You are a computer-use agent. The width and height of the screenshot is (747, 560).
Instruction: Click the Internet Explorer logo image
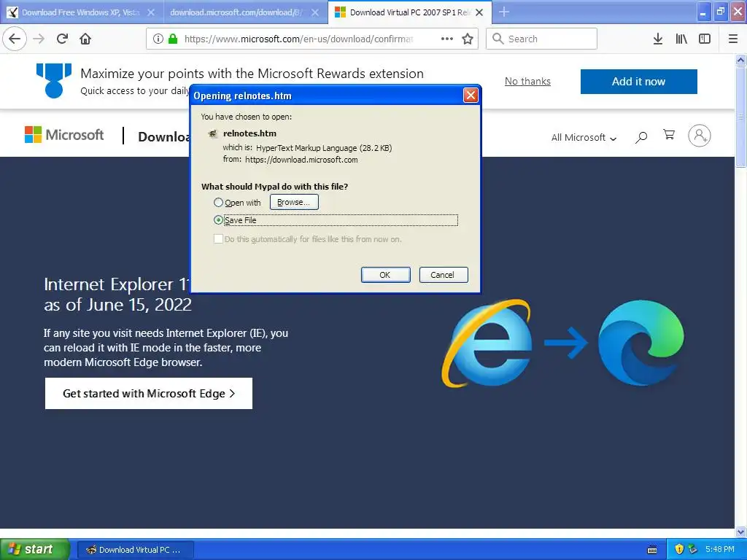click(x=487, y=343)
